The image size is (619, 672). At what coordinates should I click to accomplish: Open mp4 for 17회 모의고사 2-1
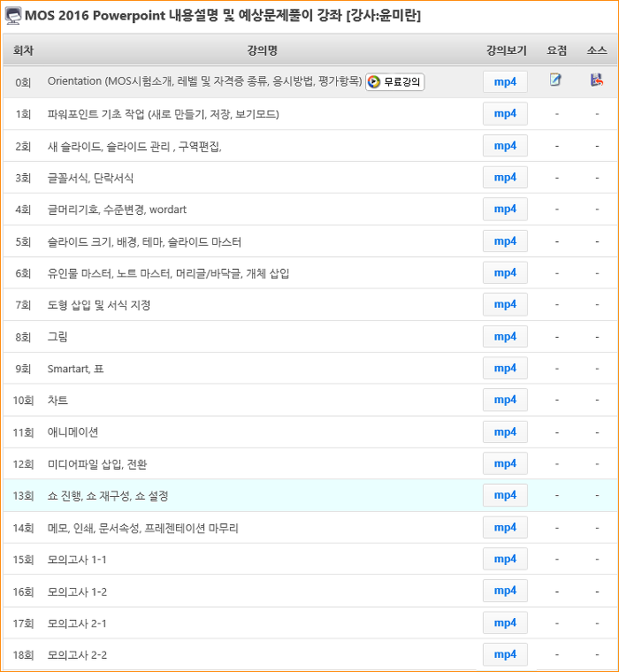505,622
